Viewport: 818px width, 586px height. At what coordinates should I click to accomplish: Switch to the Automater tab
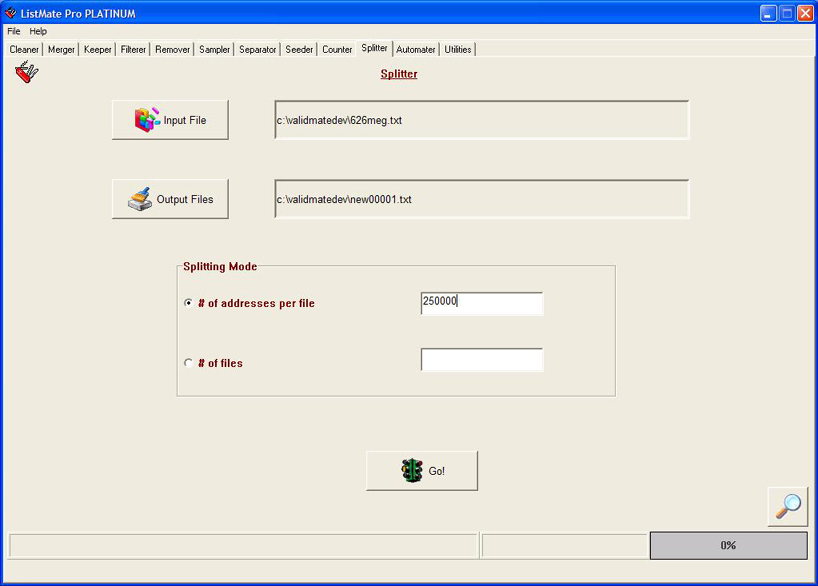point(415,50)
